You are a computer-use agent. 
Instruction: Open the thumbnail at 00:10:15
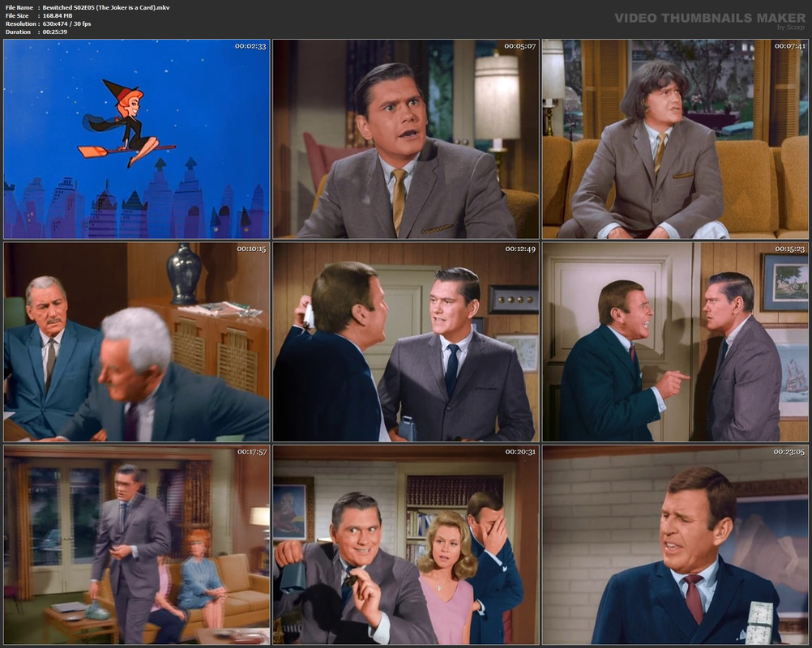click(137, 342)
